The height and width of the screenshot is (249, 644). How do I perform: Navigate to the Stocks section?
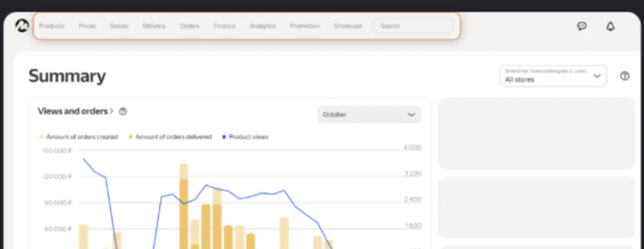point(119,26)
